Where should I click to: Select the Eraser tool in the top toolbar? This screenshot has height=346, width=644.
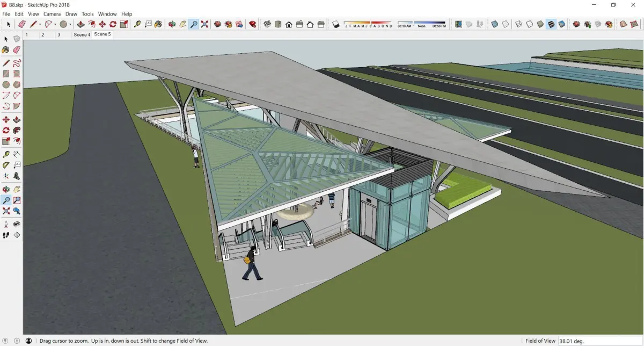[22, 24]
